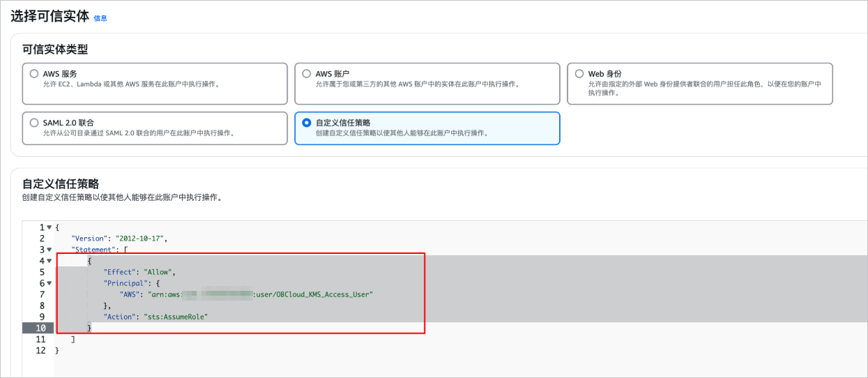The width and height of the screenshot is (868, 378).
Task: Choose the SAML 2.0 联合 radio option
Action: pos(33,123)
